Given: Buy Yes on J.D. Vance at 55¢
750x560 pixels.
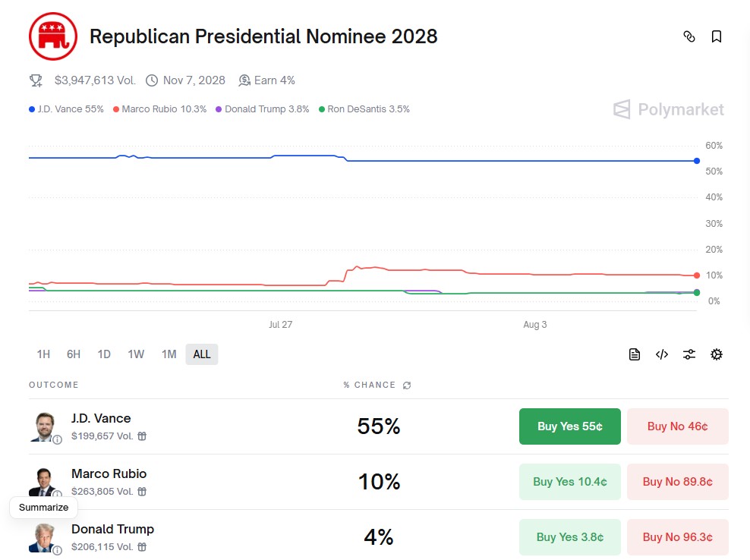Looking at the screenshot, I should pos(569,426).
